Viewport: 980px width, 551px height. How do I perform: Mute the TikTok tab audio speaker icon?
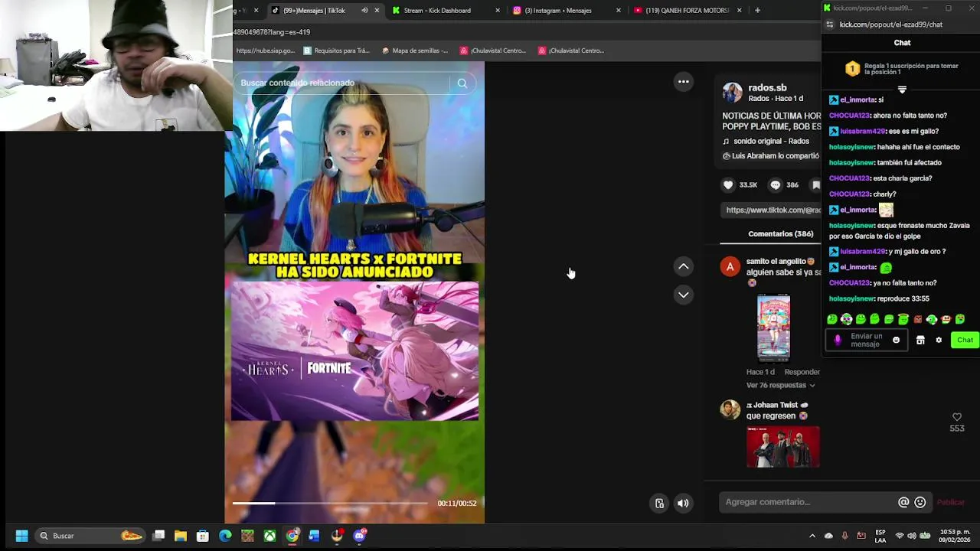click(x=364, y=11)
